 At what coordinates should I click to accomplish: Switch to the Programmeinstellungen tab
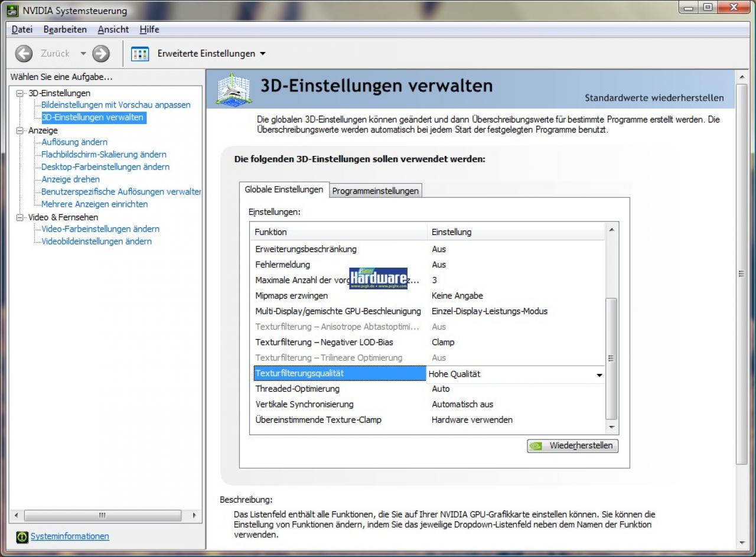tap(376, 191)
